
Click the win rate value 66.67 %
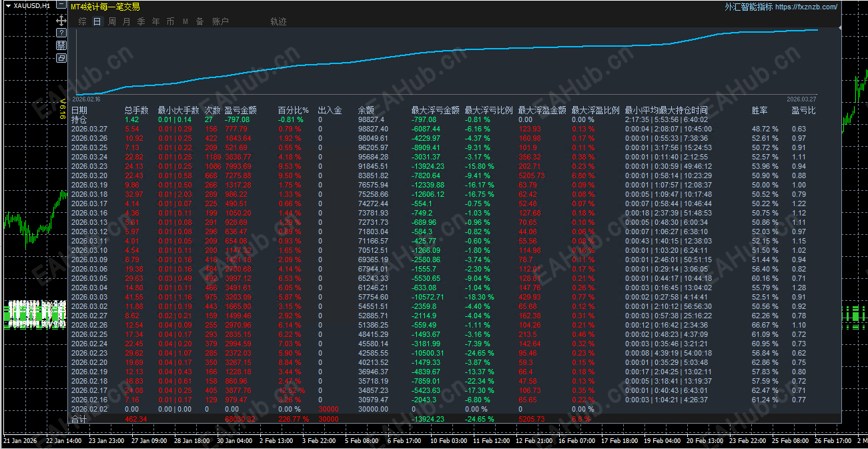click(x=765, y=325)
